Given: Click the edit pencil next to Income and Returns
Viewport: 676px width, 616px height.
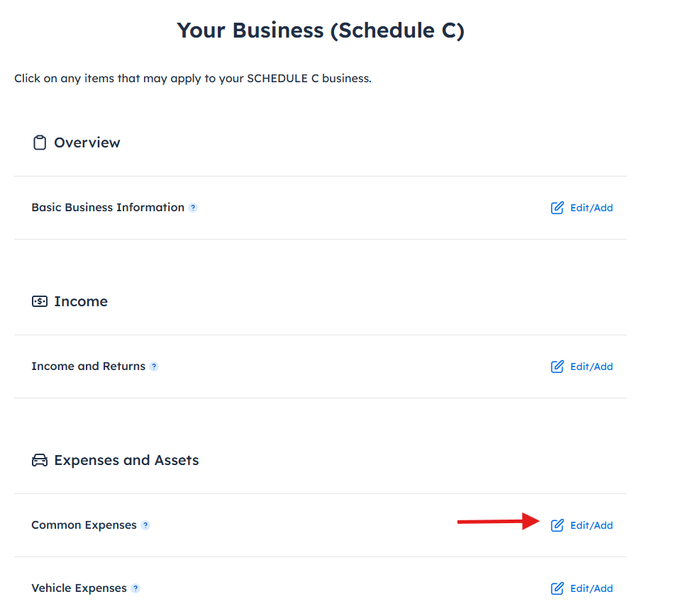Looking at the screenshot, I should (x=558, y=366).
